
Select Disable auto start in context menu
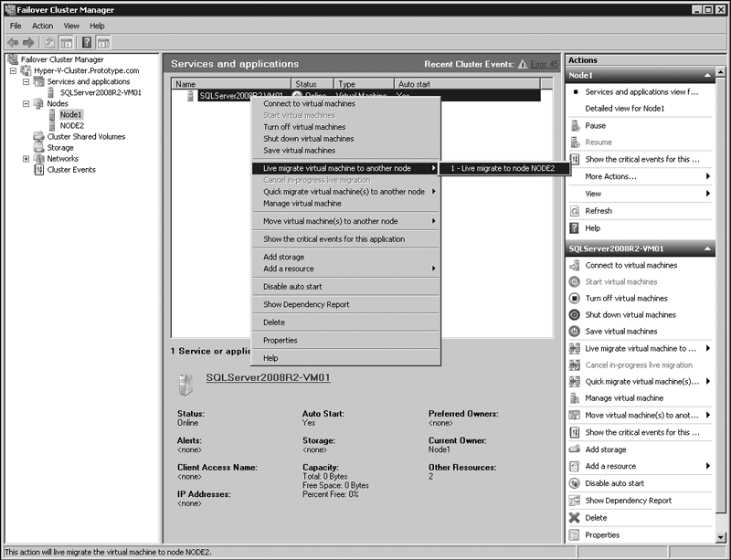345,287
